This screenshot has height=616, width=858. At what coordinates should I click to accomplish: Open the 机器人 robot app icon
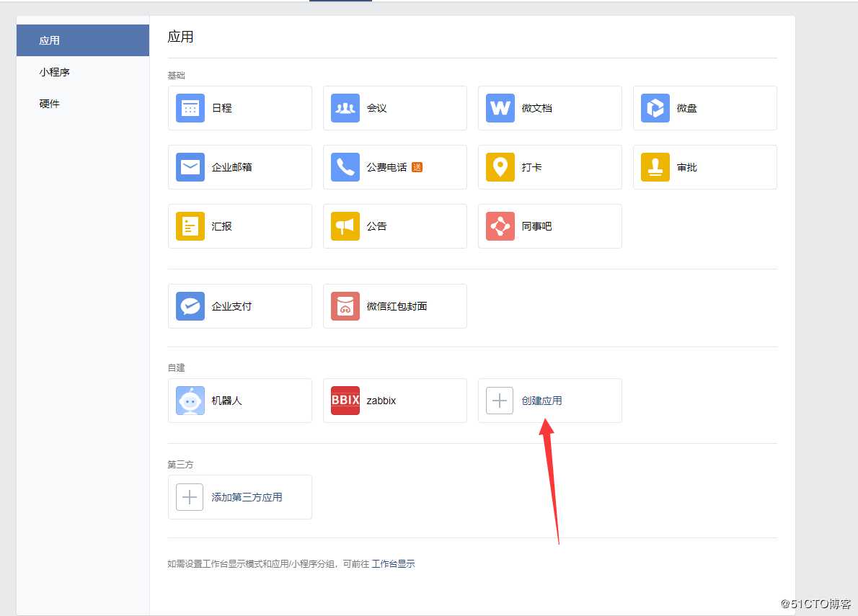point(190,400)
